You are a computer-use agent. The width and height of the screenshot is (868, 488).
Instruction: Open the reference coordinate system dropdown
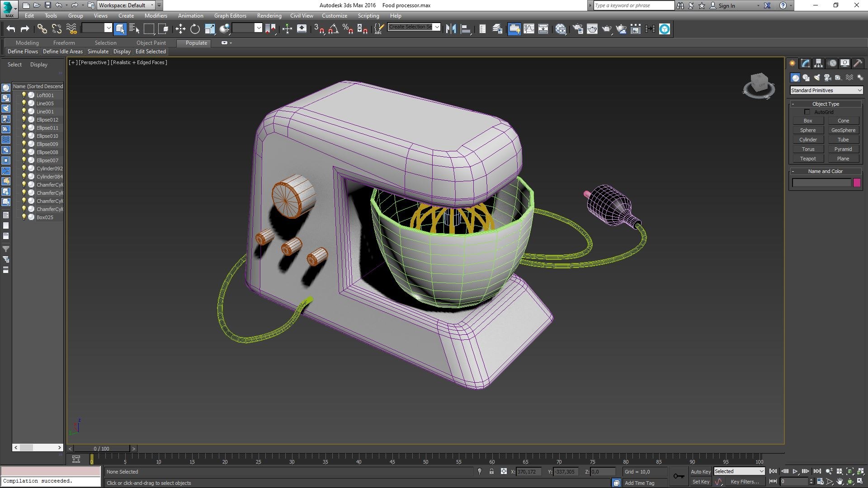tap(247, 28)
